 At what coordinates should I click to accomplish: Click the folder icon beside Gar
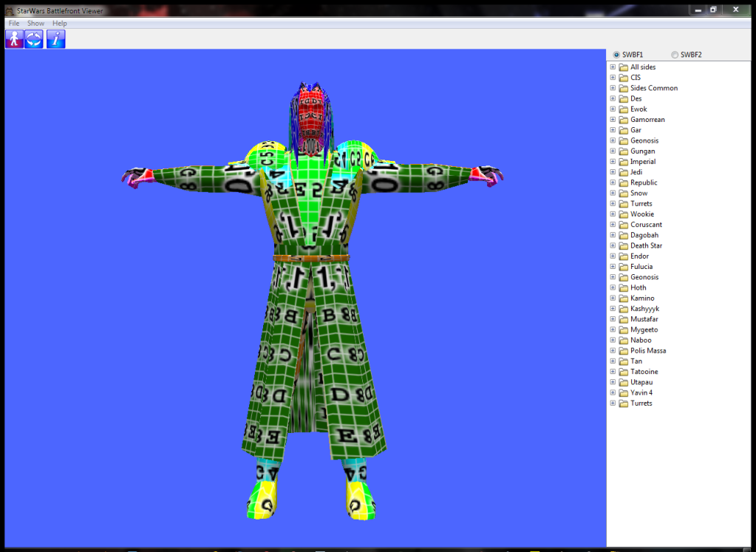click(x=624, y=130)
